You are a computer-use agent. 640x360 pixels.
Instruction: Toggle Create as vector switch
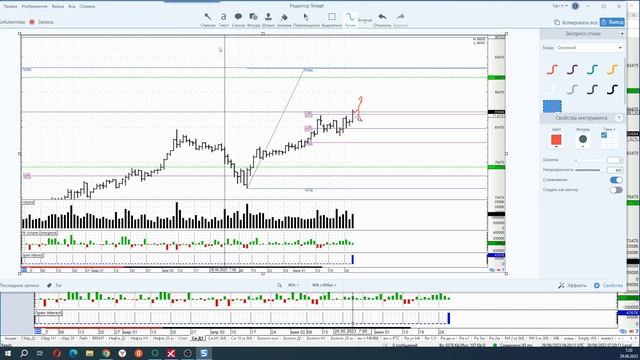pyautogui.click(x=616, y=190)
